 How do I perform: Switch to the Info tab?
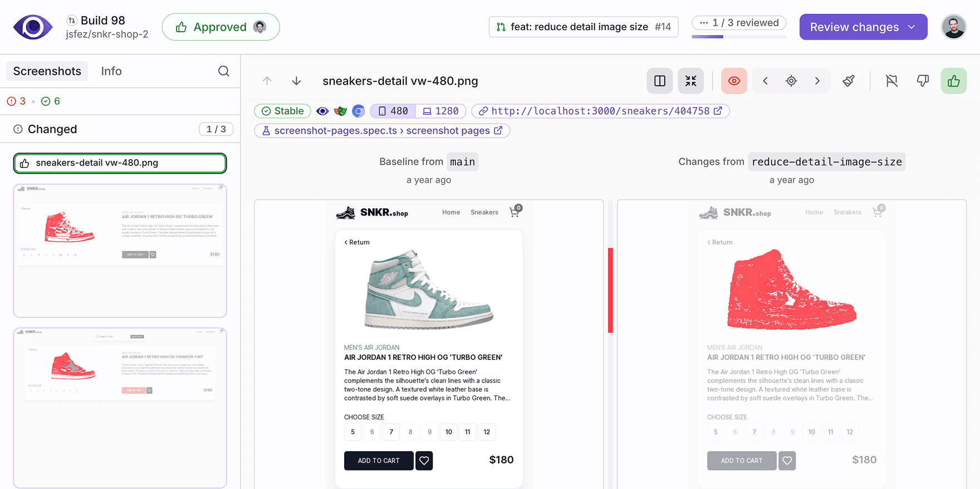coord(111,71)
